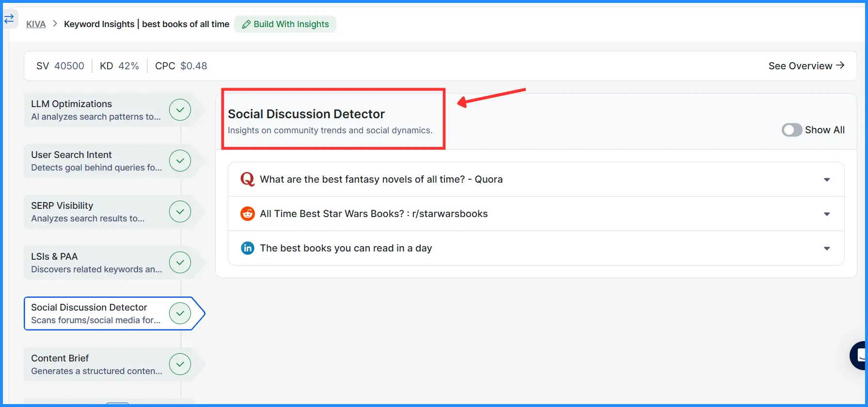
Task: Expand the Quora fantasy novels discussion
Action: 826,180
